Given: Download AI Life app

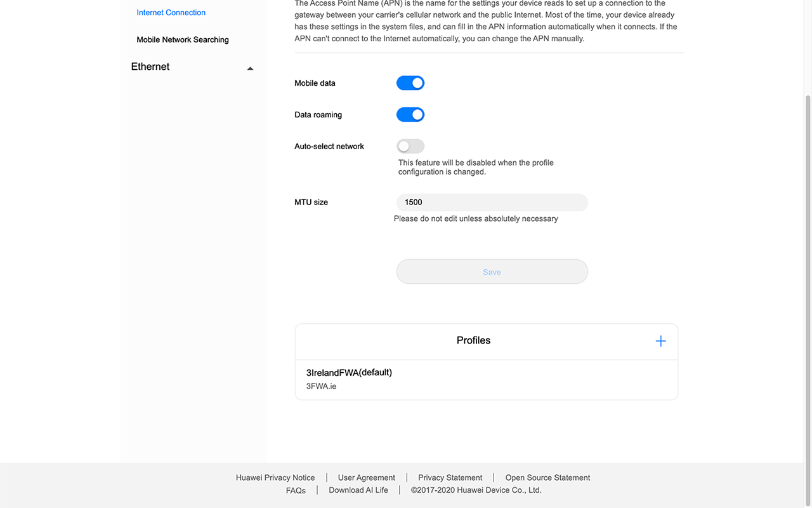Looking at the screenshot, I should pyautogui.click(x=358, y=490).
